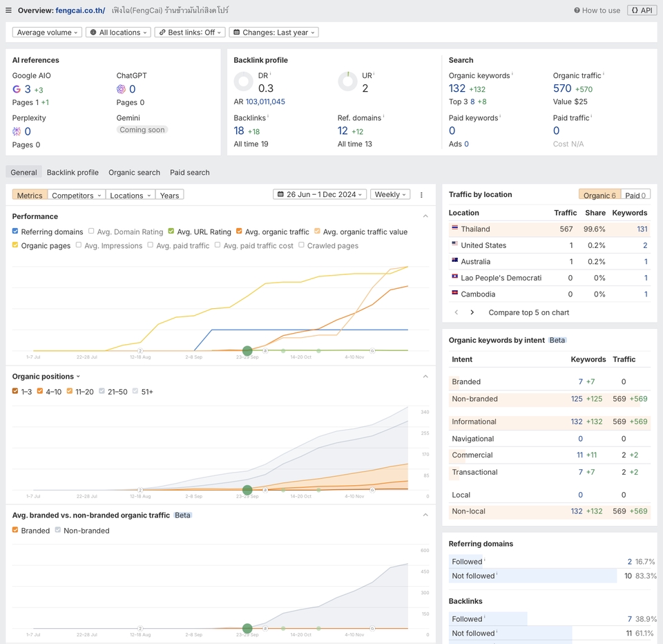Click the previous arrow in Traffic by location pager
The width and height of the screenshot is (663, 644).
tap(457, 312)
